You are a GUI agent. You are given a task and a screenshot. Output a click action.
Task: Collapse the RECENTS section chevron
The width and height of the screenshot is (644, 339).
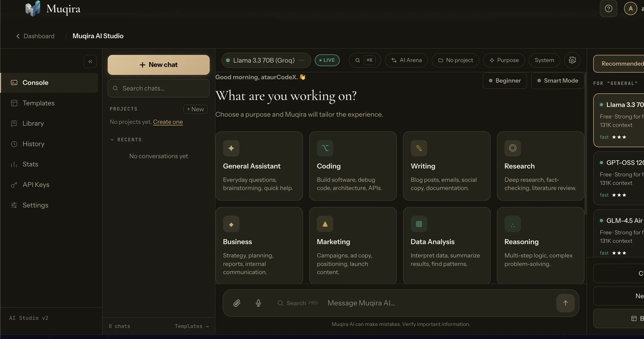coord(112,140)
